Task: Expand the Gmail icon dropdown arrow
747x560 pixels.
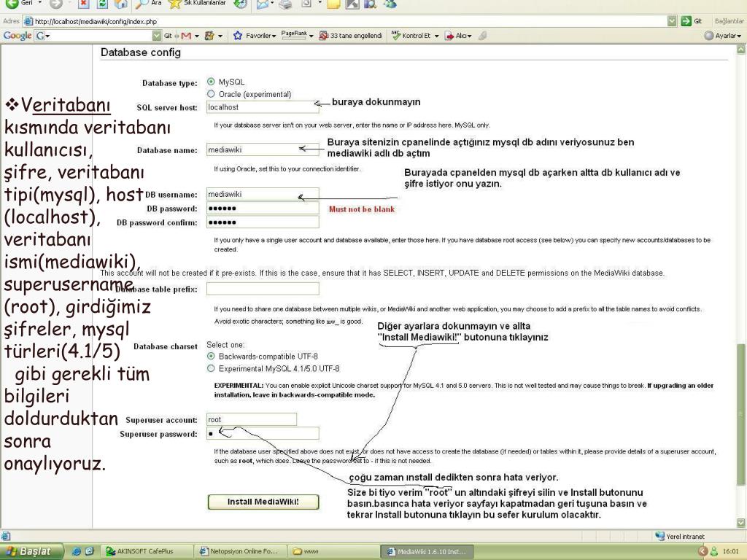Action: click(197, 36)
